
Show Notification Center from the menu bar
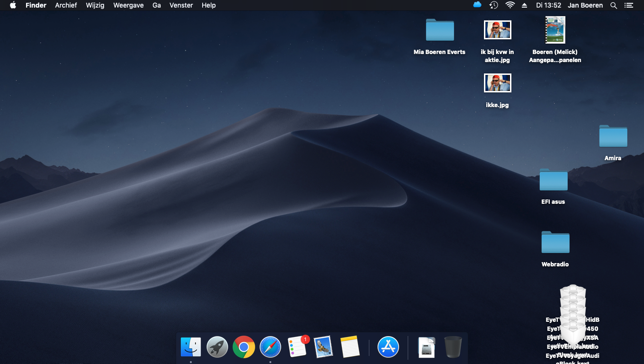[x=628, y=5]
